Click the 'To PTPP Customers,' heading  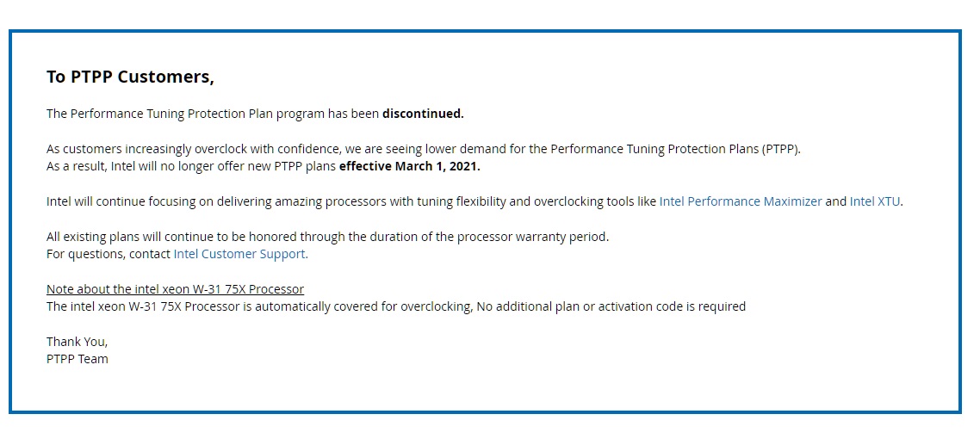click(130, 77)
